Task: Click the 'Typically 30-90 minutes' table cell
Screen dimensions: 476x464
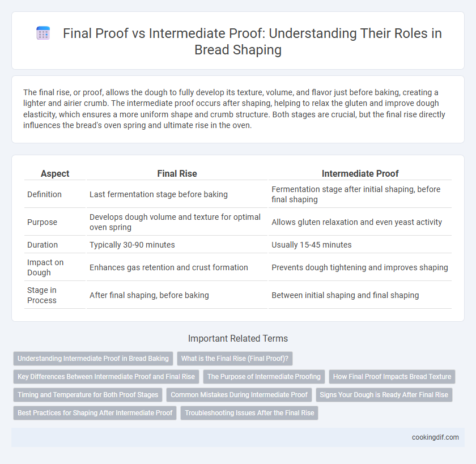Action: click(x=132, y=245)
